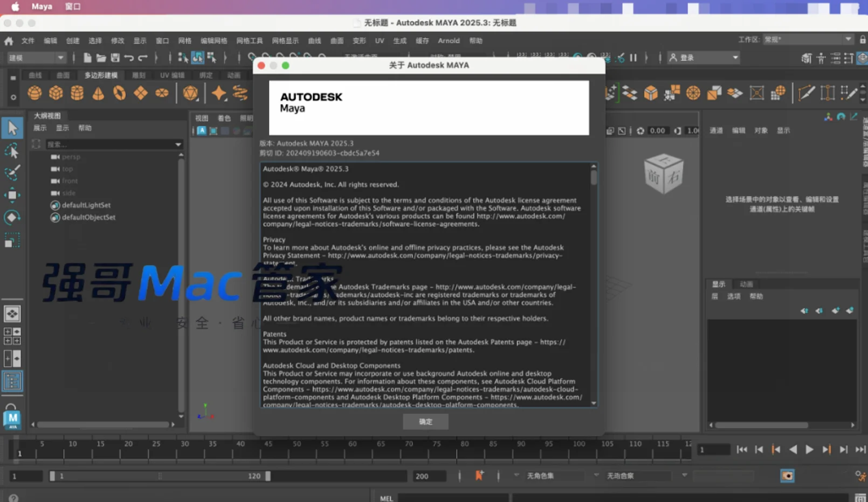Pick the Lasso select tool

click(x=12, y=151)
